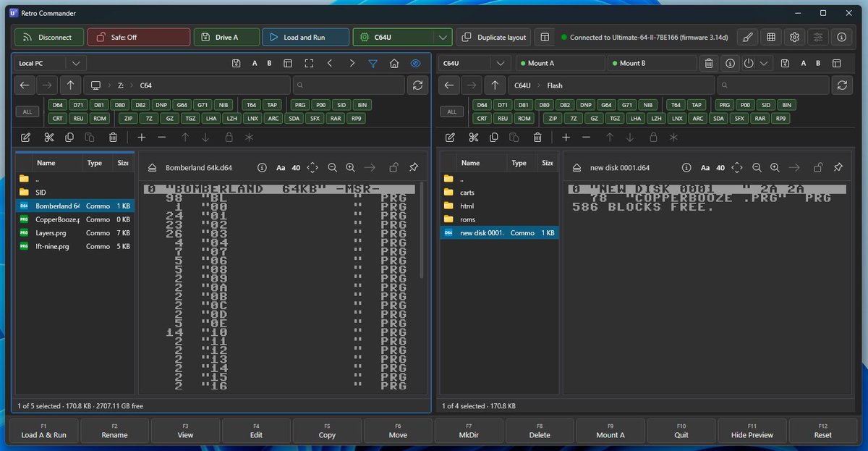The height and width of the screenshot is (451, 868).
Task: Click the sliders options icon in the top toolbar
Action: pos(818,37)
